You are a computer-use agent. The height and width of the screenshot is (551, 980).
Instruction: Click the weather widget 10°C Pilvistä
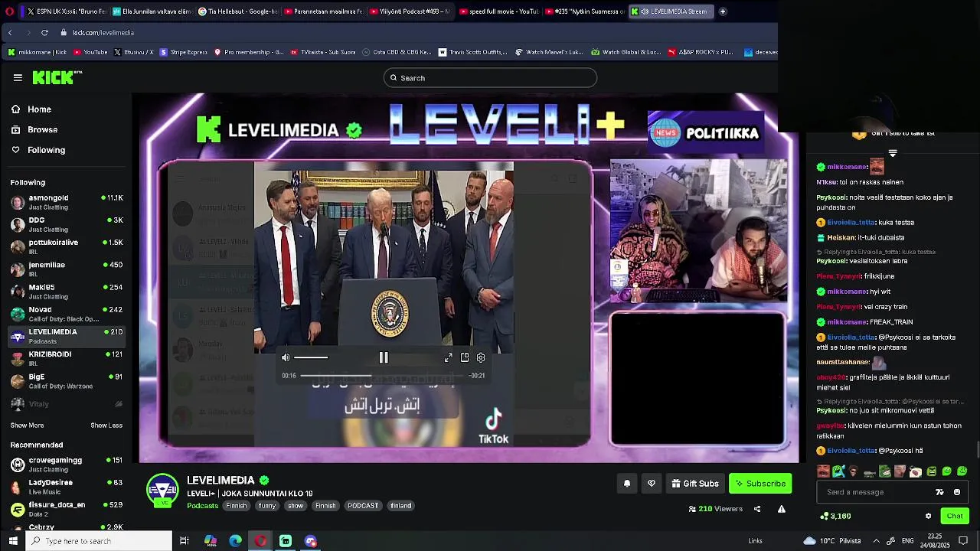tap(831, 541)
